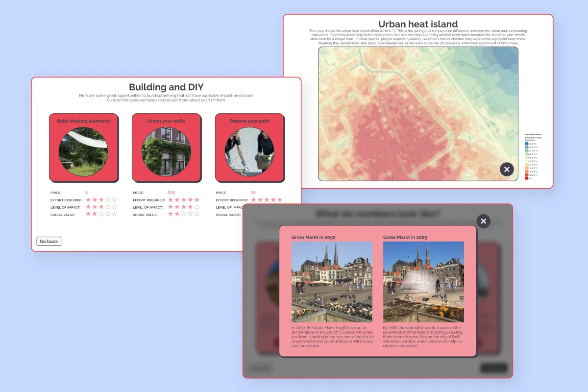Select the second impact star for Green your walls
This screenshot has height=392, width=588.
point(177,207)
